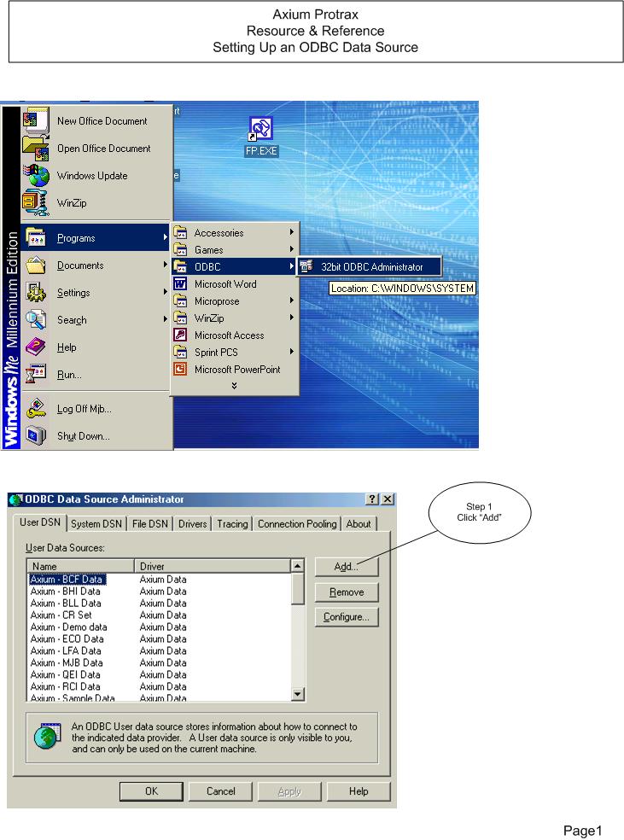This screenshot has width=624, height=840.
Task: Open the Drivers tab
Action: click(192, 524)
